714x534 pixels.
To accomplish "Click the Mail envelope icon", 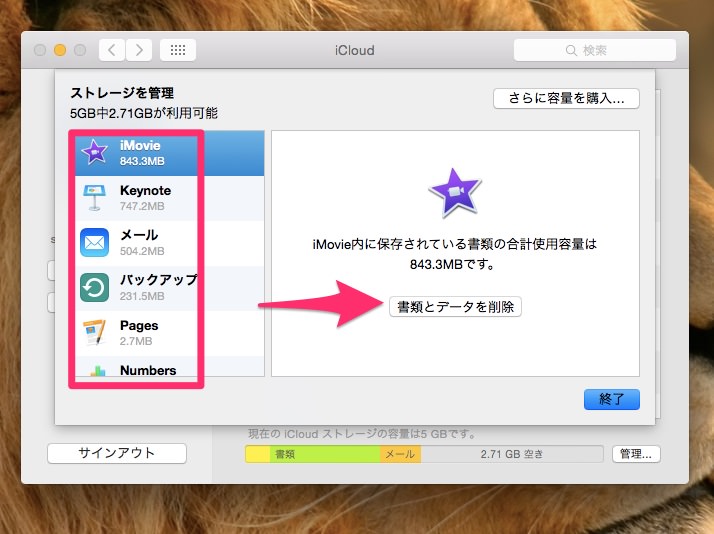I will [94, 242].
